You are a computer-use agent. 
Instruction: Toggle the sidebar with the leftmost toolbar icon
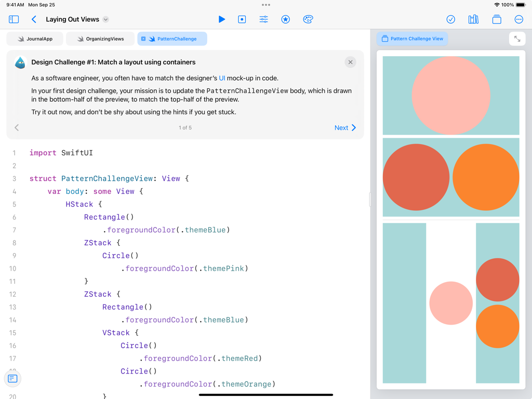14,19
